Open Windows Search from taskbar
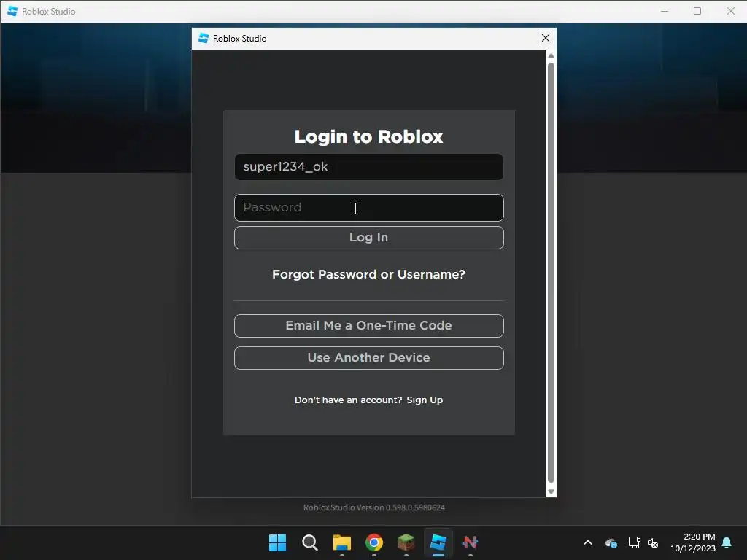 coord(309,542)
